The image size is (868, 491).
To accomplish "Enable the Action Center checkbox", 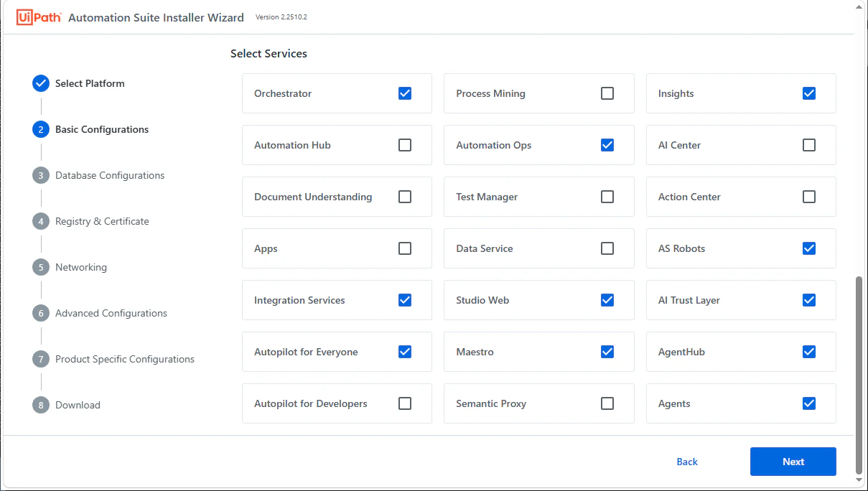I will 809,197.
